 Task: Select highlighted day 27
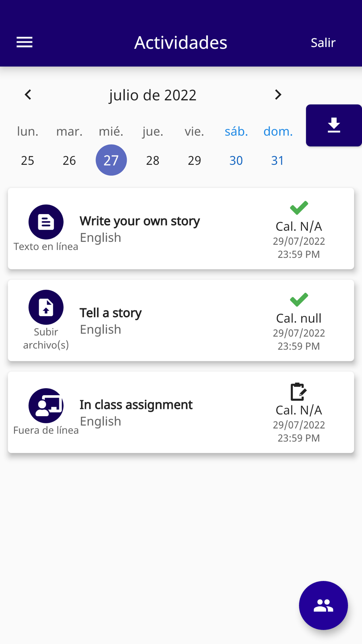[x=111, y=160]
